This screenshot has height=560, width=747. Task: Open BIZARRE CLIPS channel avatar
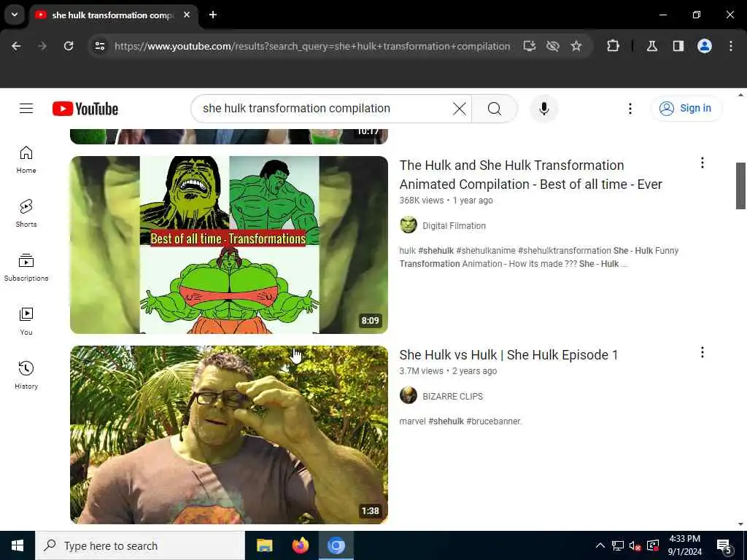point(409,395)
